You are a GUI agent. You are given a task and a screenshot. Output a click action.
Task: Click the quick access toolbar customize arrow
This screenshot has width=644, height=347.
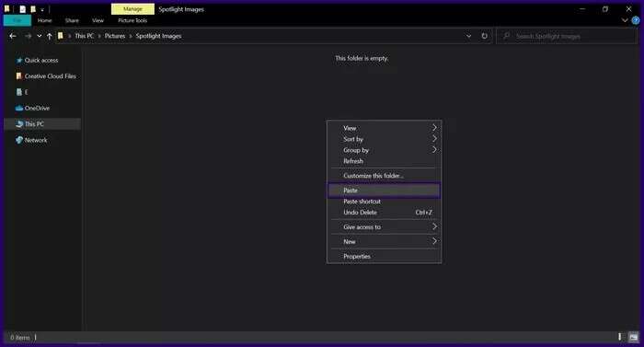(42, 9)
